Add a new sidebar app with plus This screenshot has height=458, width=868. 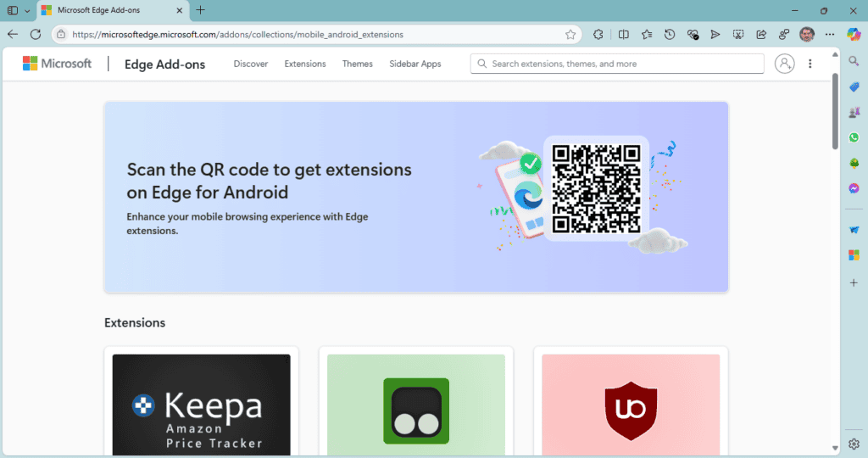point(854,282)
